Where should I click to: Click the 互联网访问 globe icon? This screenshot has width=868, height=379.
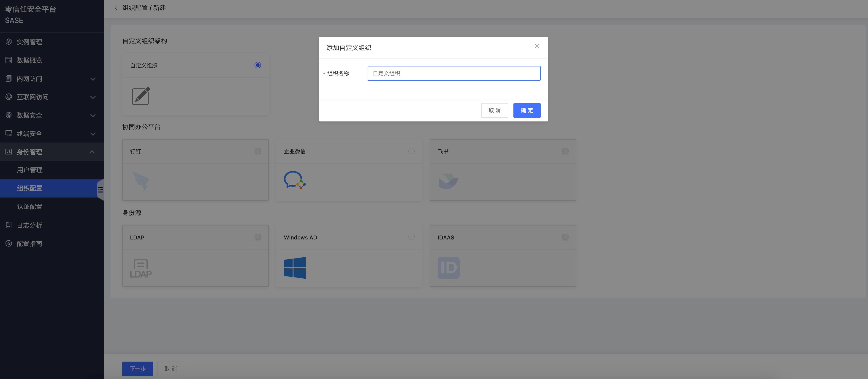coord(9,97)
